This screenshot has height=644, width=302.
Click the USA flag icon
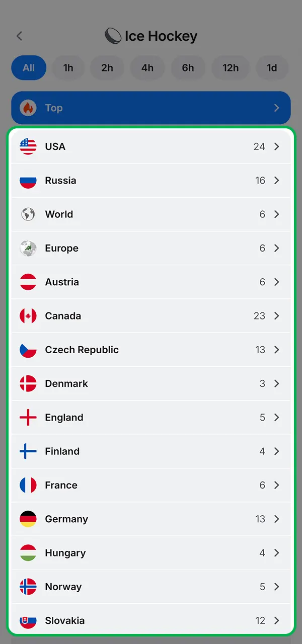click(x=28, y=146)
